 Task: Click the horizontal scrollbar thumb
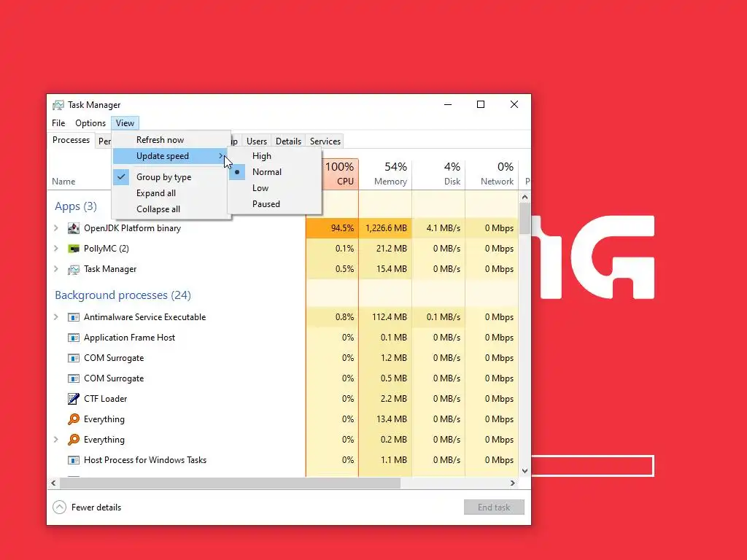[x=230, y=483]
